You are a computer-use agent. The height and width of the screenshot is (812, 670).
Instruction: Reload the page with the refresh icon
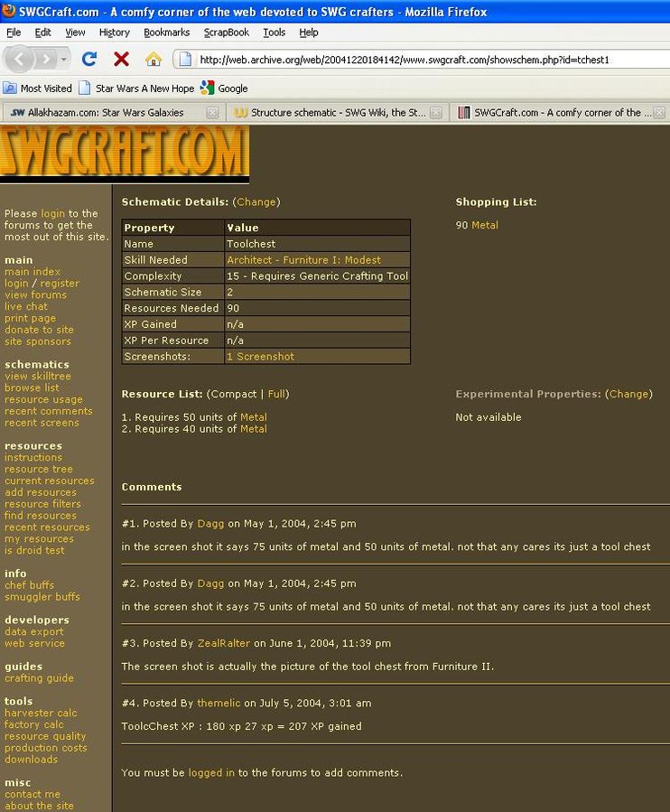88,60
